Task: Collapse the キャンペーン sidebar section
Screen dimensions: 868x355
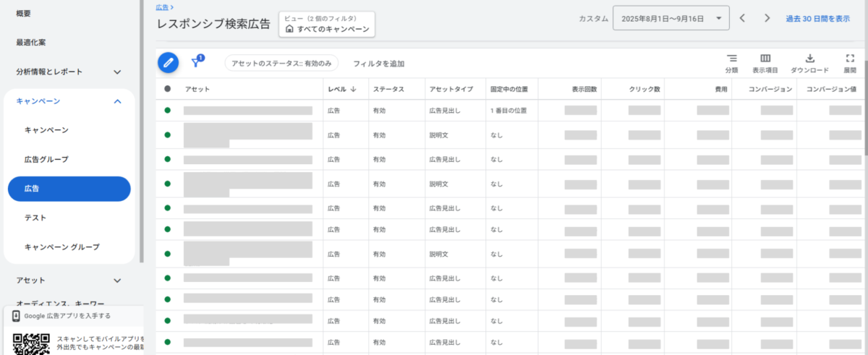Action: 117,101
